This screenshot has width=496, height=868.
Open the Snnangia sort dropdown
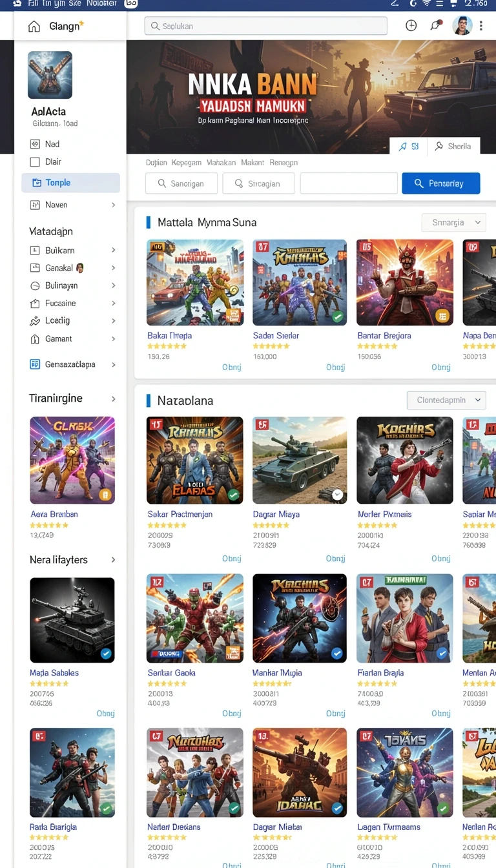(x=453, y=222)
